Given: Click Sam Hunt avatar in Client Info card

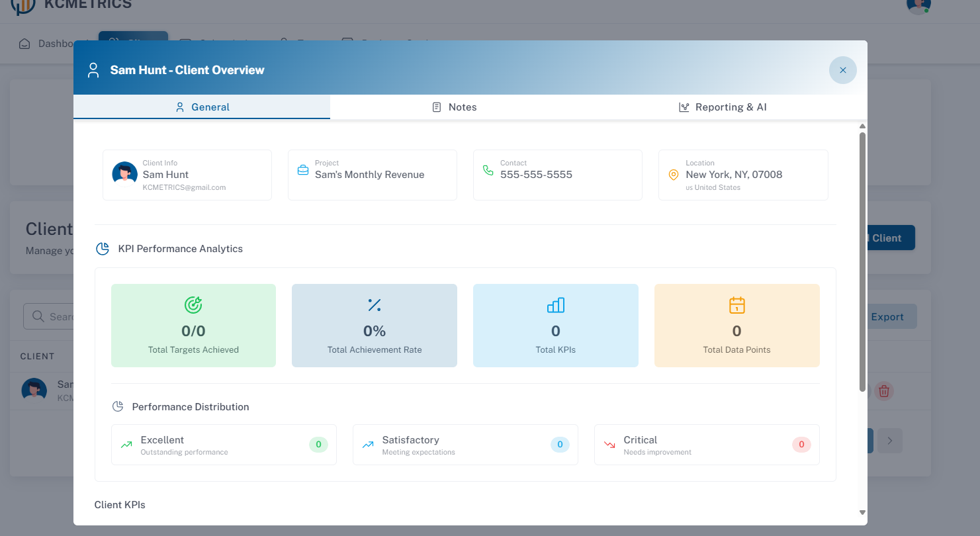Looking at the screenshot, I should [125, 174].
